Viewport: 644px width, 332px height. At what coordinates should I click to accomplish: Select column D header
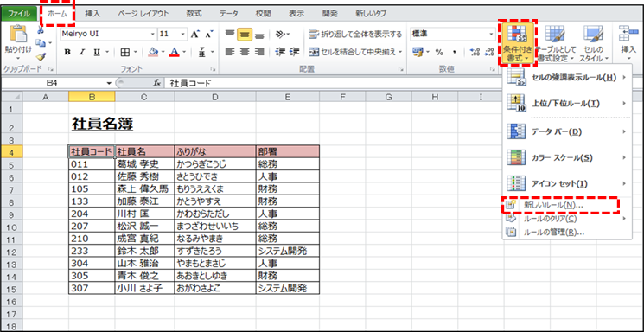pos(214,97)
